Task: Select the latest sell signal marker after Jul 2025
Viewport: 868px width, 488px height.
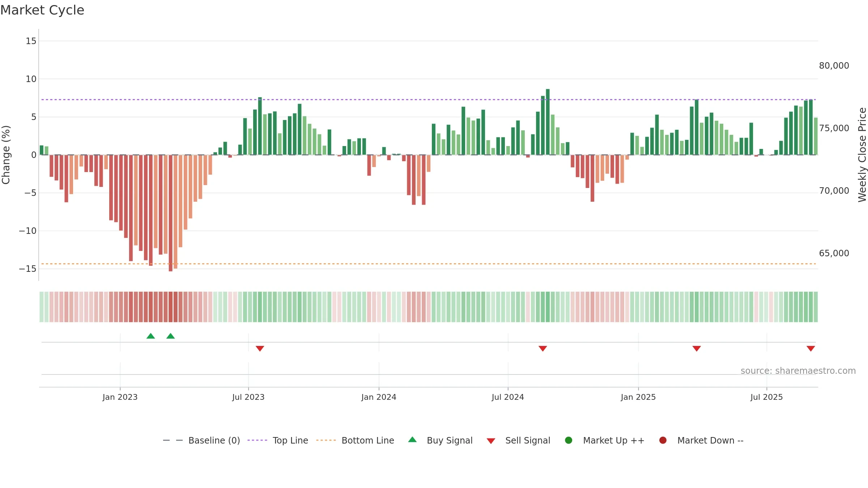Action: (811, 348)
